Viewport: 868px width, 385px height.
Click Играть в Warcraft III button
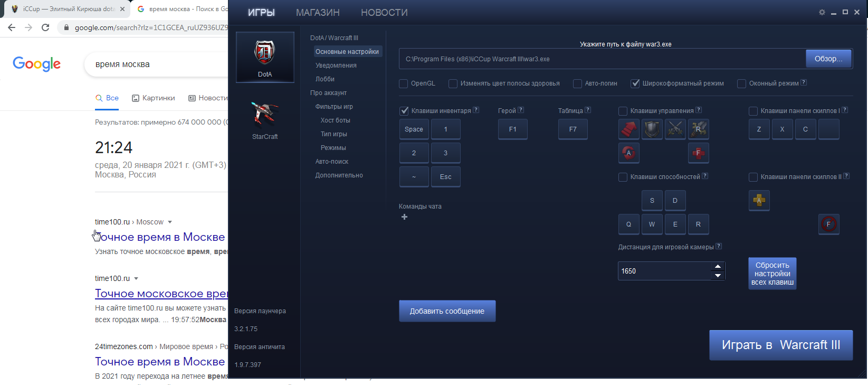click(x=781, y=345)
